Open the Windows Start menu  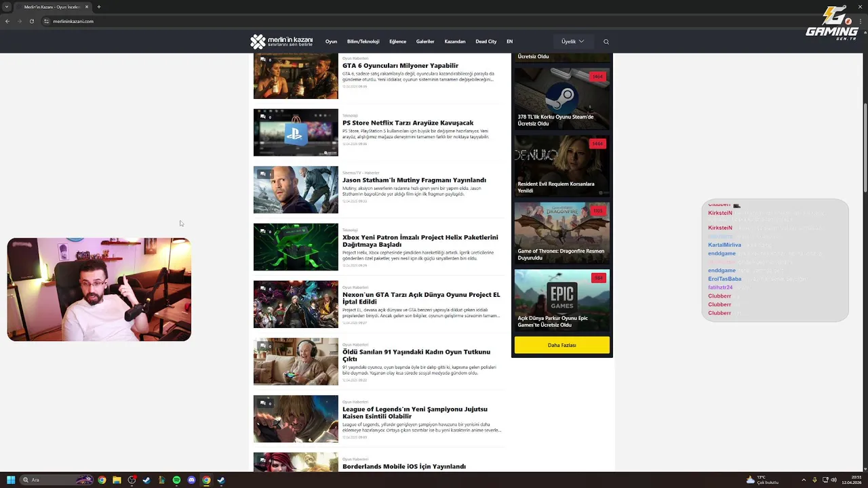tap(11, 480)
